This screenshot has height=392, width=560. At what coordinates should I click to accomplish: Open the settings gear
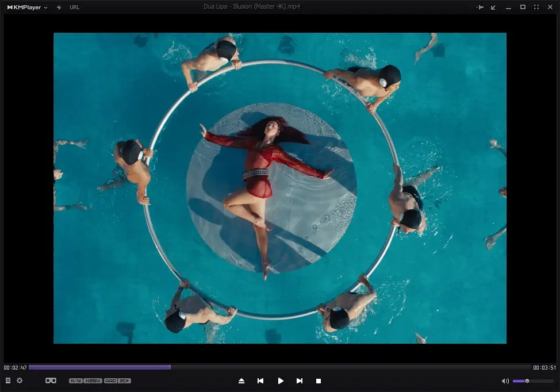(20, 381)
